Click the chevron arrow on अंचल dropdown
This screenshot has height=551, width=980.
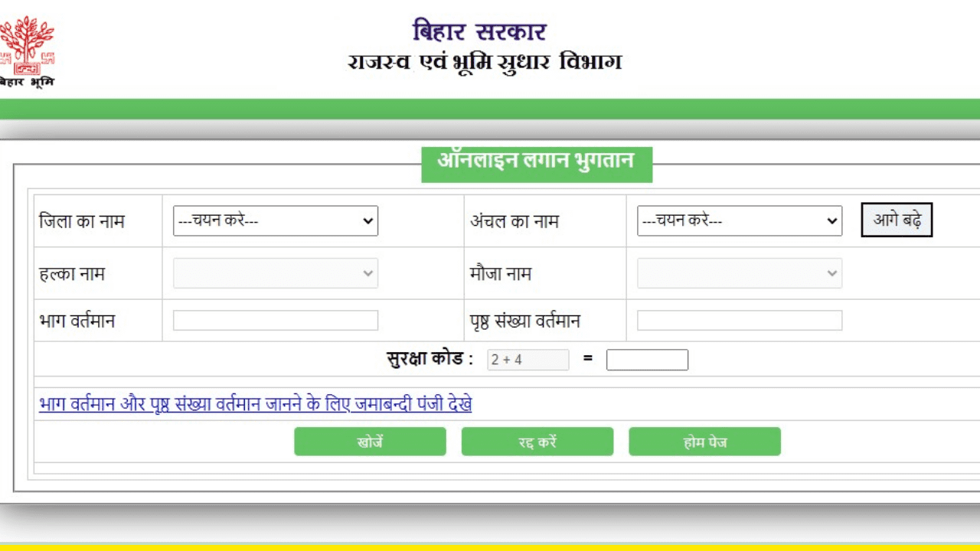(x=831, y=221)
